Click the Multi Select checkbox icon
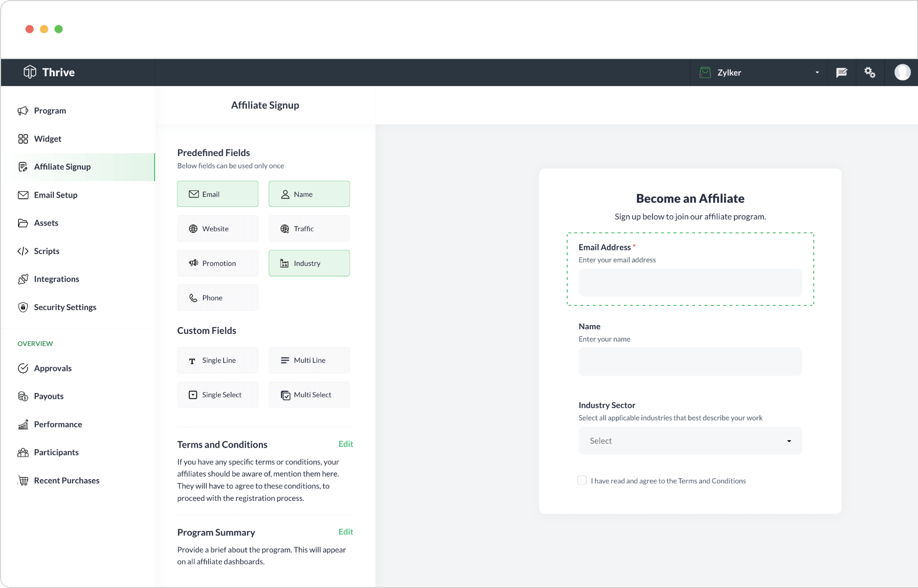918x588 pixels. click(x=286, y=395)
